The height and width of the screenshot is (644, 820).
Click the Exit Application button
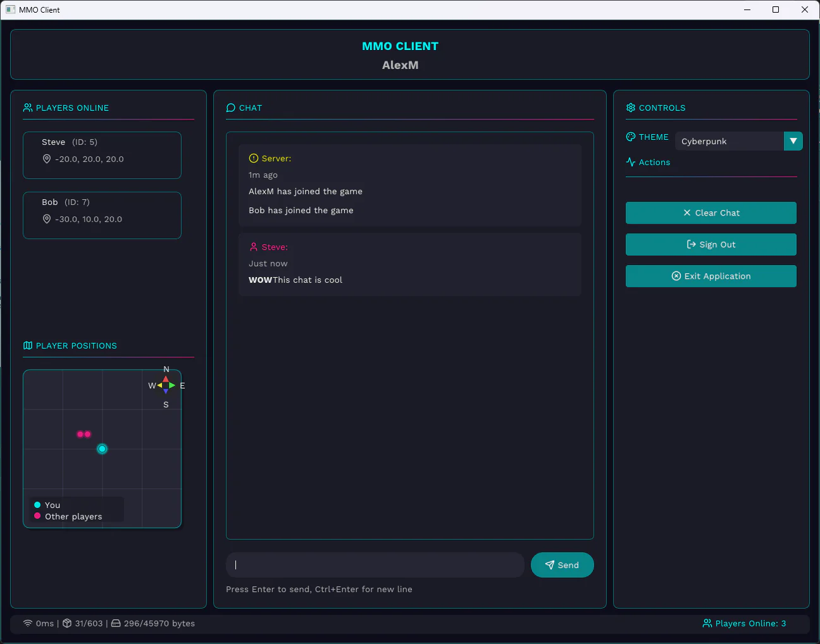click(711, 276)
